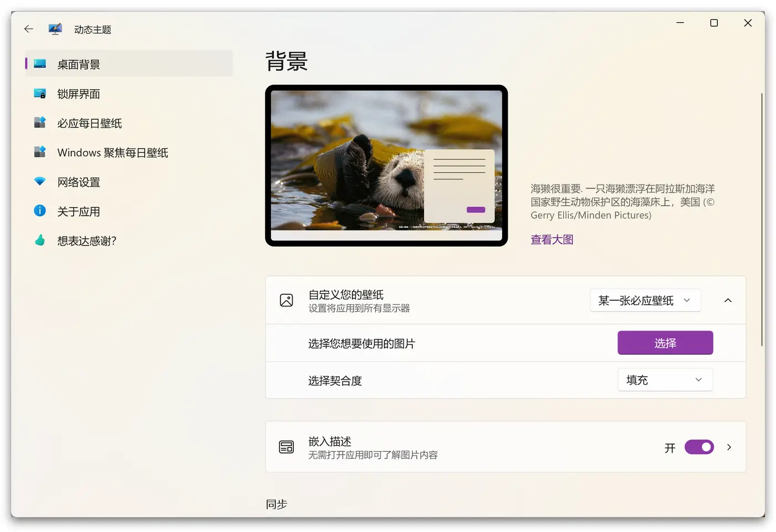Screen dimensions: 776x532
Task: Click the 背景 page heading
Action: pos(287,61)
